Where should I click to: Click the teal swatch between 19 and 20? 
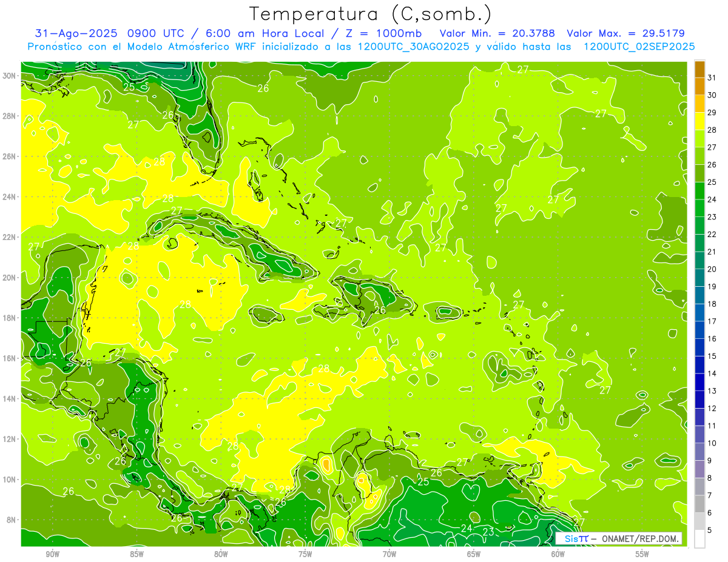(699, 278)
